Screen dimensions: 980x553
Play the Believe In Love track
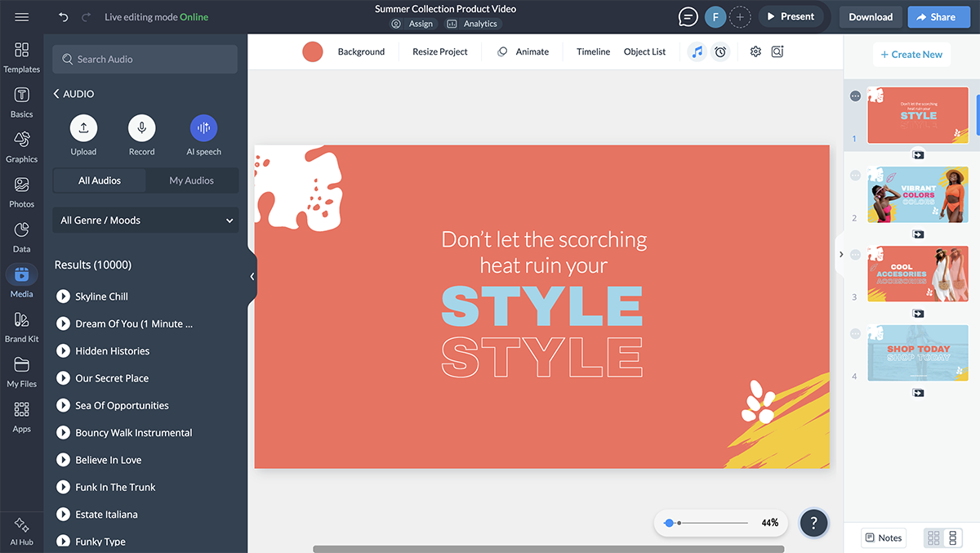click(x=63, y=460)
